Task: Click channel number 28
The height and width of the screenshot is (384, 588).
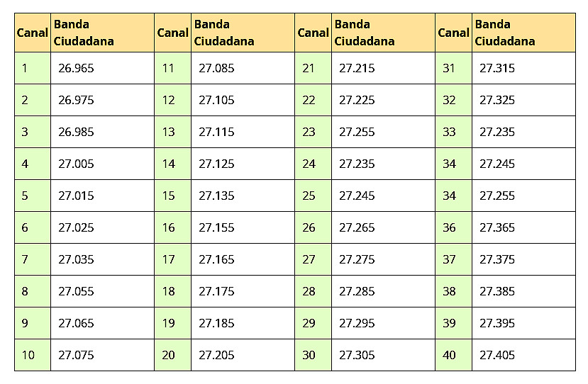Action: tap(309, 291)
